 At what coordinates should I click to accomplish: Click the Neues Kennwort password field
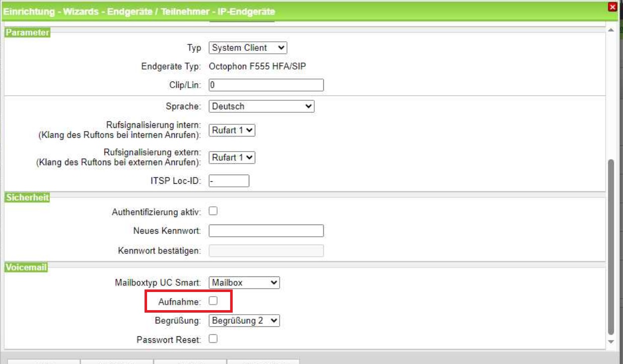tap(266, 231)
